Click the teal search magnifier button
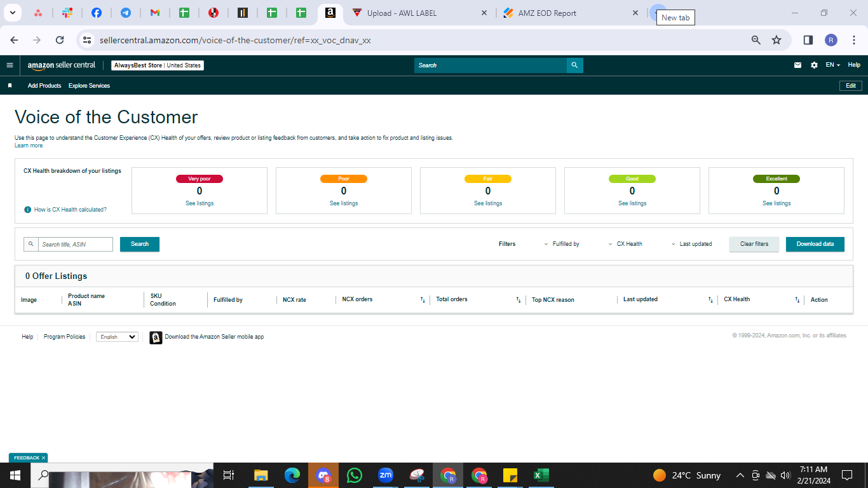The height and width of the screenshot is (488, 868). [574, 65]
